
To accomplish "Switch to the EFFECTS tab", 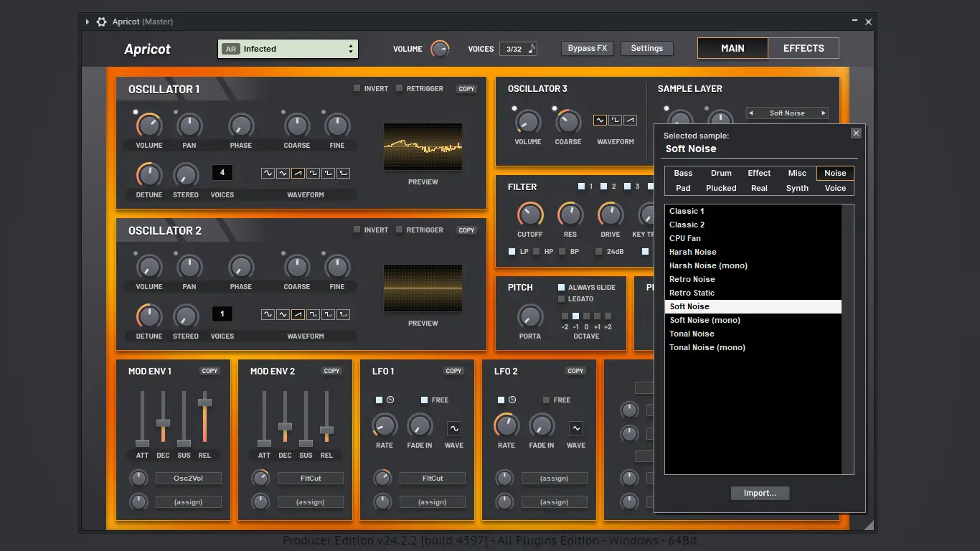I will (x=804, y=48).
